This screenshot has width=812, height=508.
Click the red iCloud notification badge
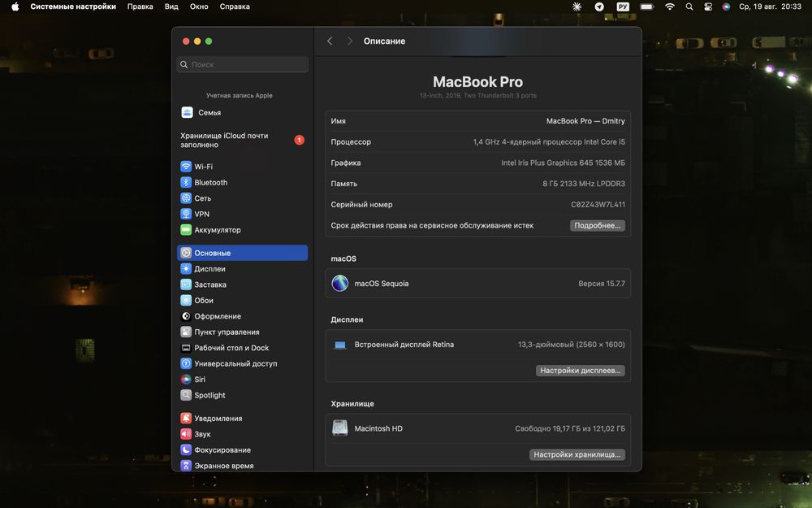[x=300, y=140]
